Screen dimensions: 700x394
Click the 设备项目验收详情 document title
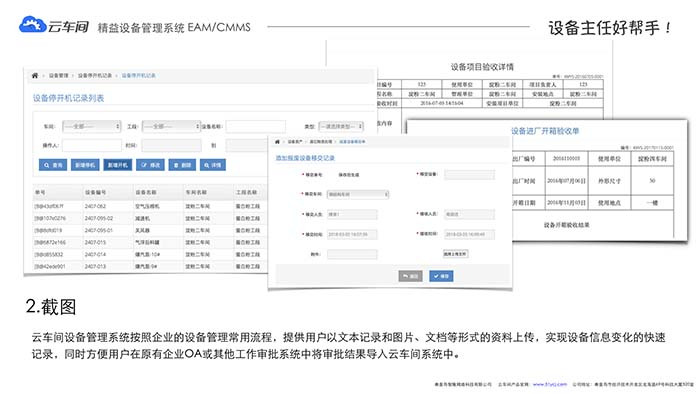point(482,67)
